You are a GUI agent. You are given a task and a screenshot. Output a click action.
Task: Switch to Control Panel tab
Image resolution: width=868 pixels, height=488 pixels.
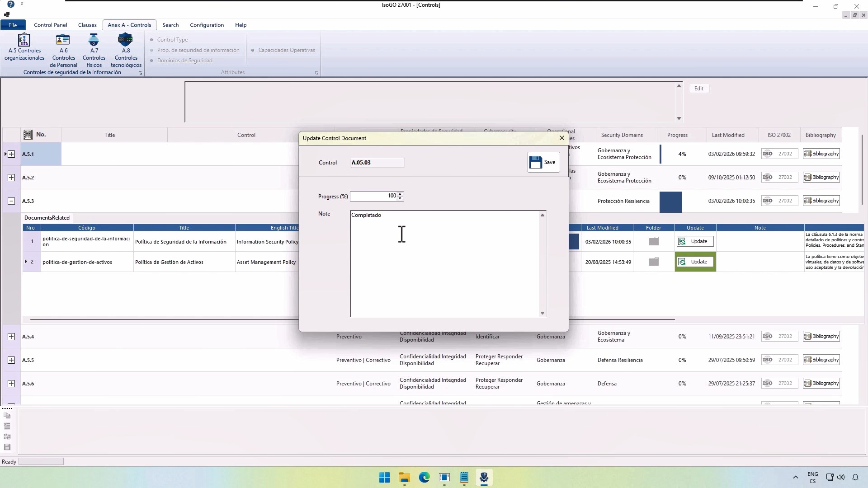click(50, 25)
